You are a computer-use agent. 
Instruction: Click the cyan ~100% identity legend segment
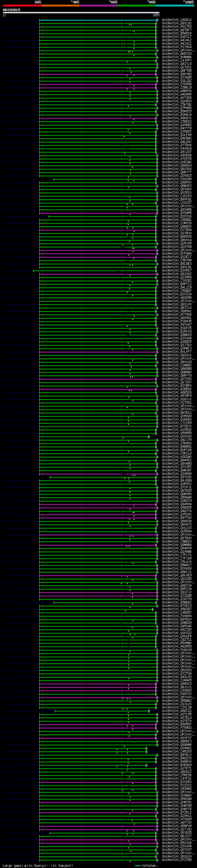coord(175,6)
